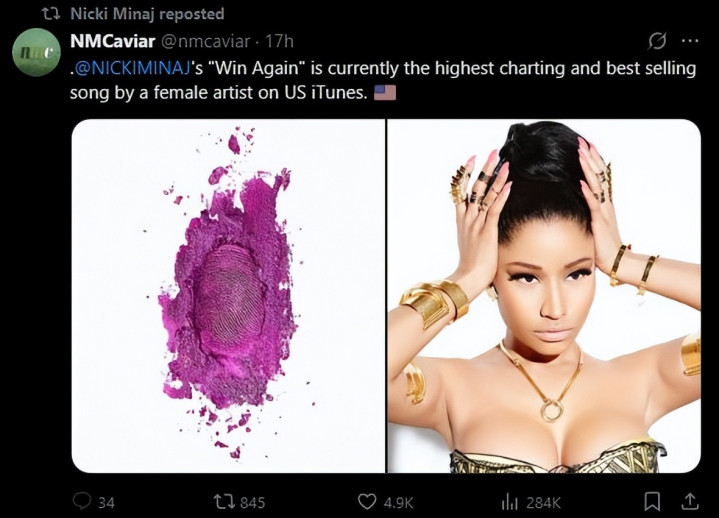Like the post with the heart icon

point(367,501)
